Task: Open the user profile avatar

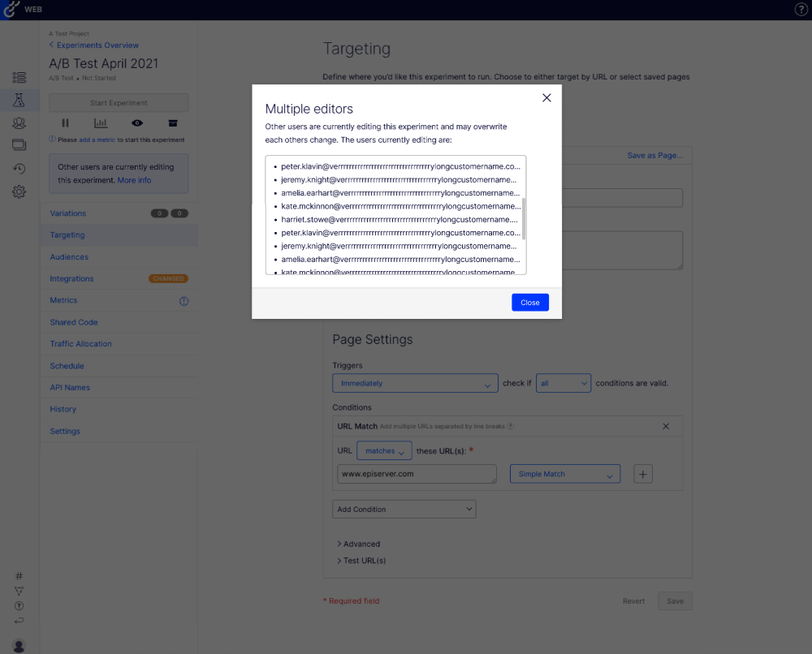Action: pyautogui.click(x=19, y=646)
